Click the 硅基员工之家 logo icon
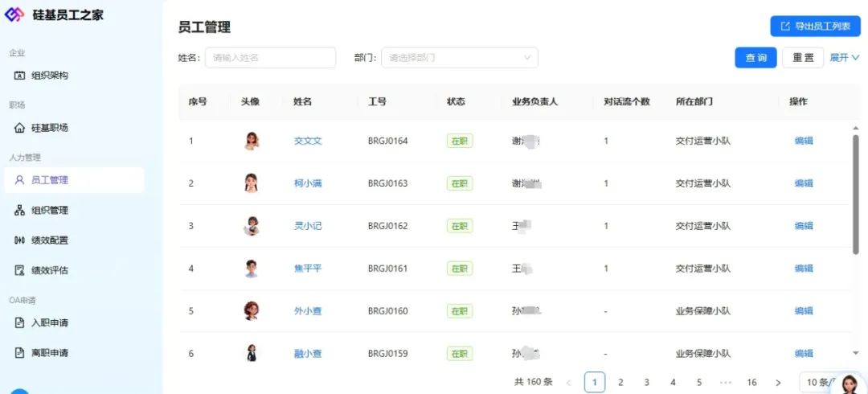Screen dimensions: 868x394 click(15, 14)
